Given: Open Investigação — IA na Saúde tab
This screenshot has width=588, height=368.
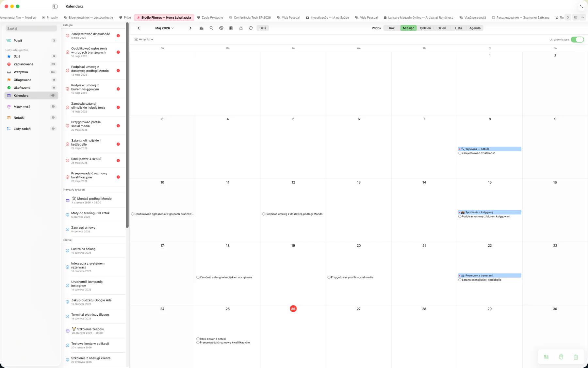Looking at the screenshot, I should [x=327, y=18].
